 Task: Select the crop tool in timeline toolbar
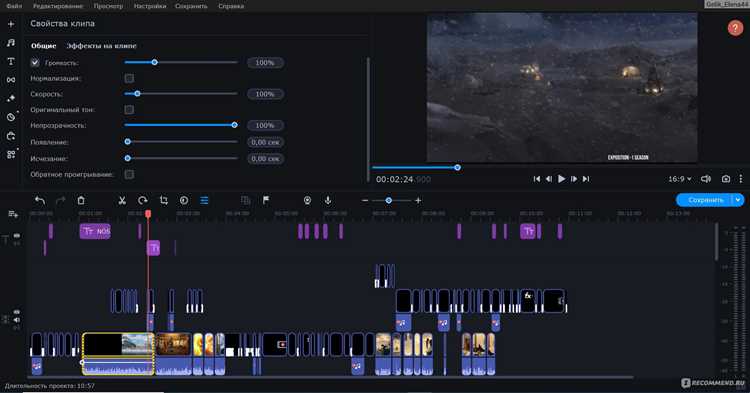164,200
